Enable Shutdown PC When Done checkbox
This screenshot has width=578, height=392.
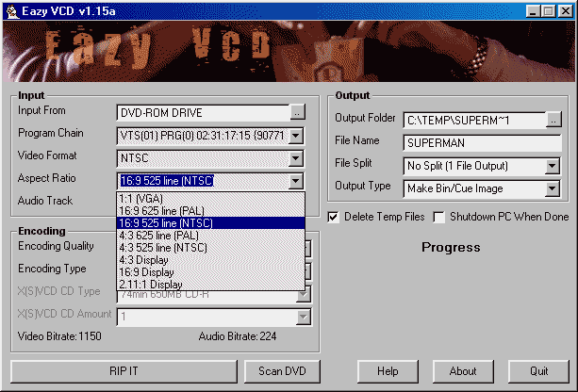tap(439, 217)
